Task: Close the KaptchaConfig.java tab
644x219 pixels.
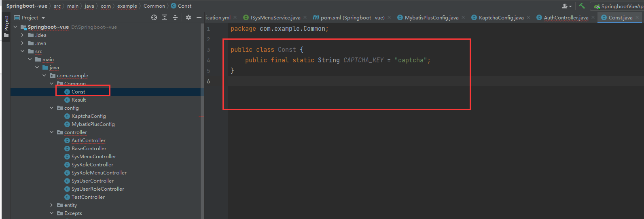Action: pos(528,17)
